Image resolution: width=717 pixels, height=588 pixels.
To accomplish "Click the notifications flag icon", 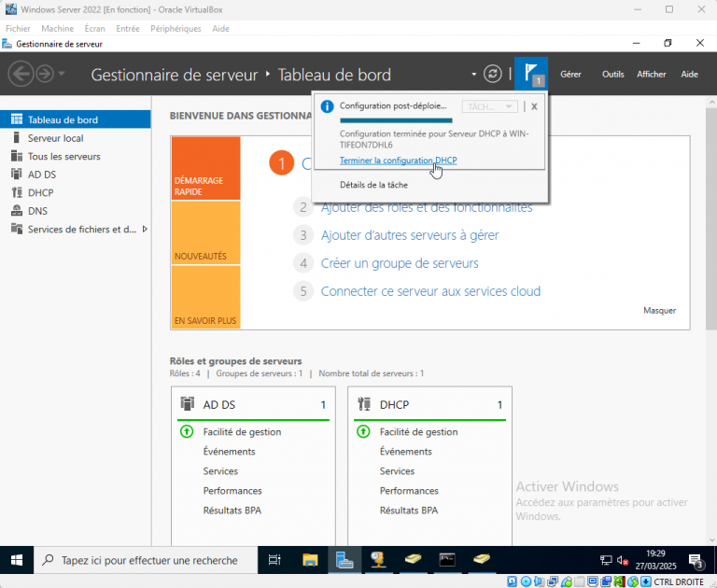I will point(530,74).
